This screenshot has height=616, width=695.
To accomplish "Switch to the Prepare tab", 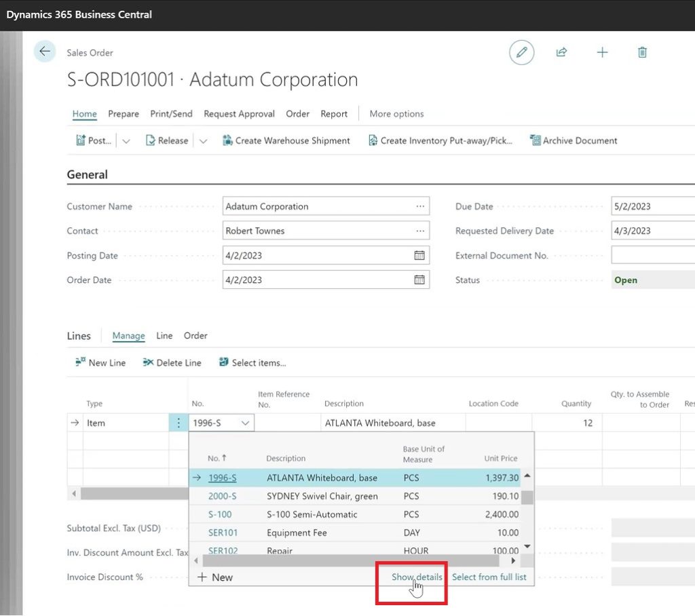I will (x=123, y=113).
